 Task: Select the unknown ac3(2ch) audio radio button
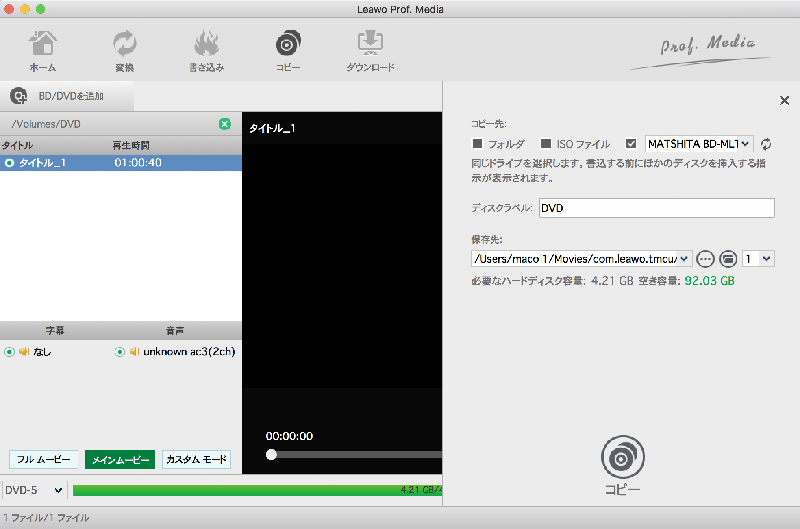[x=119, y=351]
